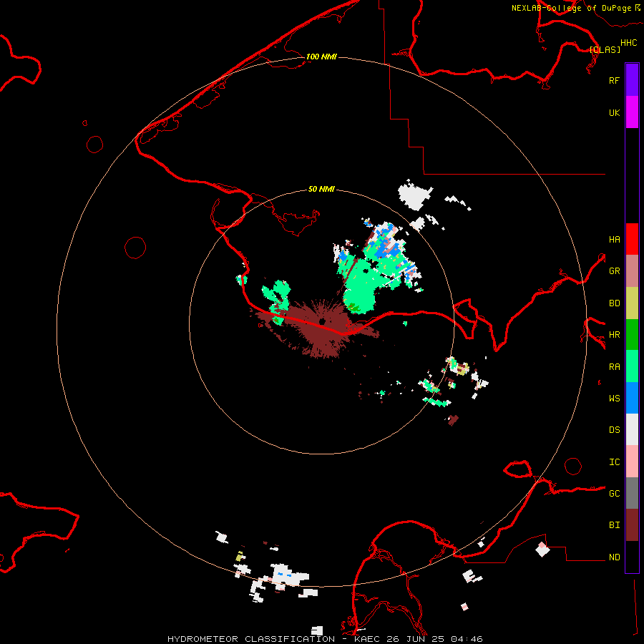644x644 pixels.
Task: Select the white DS legend swatch
Action: point(632,429)
